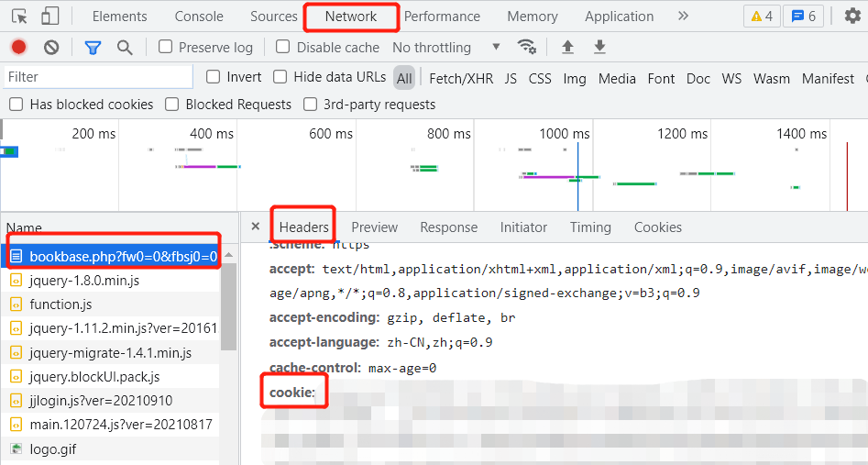Activate the inspect element picker icon
The image size is (868, 465).
(19, 17)
